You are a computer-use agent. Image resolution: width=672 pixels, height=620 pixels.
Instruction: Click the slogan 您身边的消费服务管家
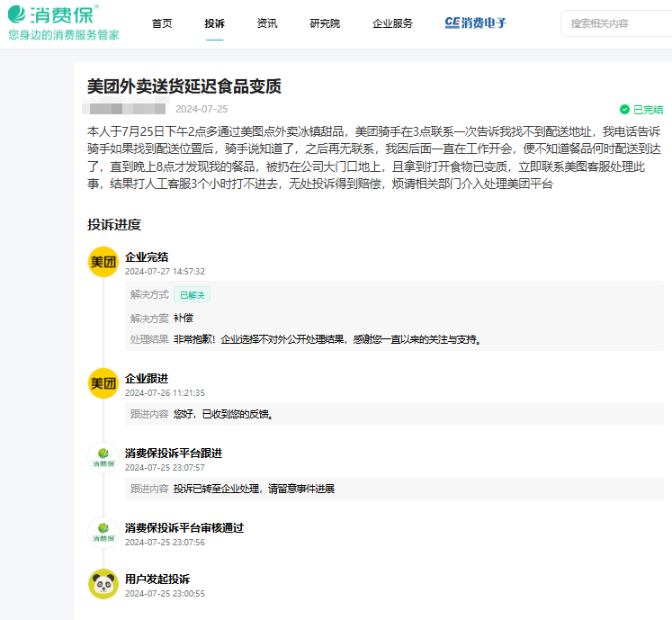point(64,35)
